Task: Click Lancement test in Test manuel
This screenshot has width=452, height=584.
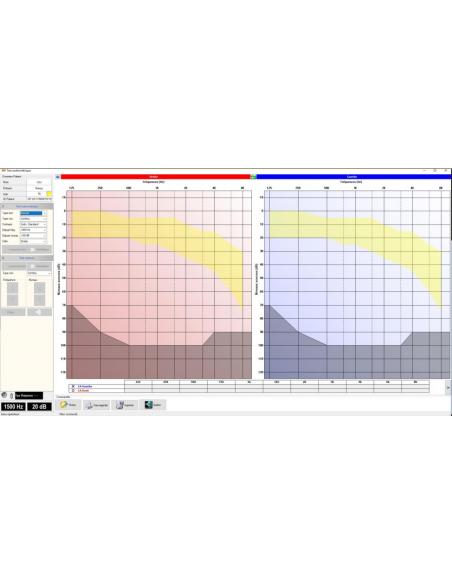Action: point(15,266)
